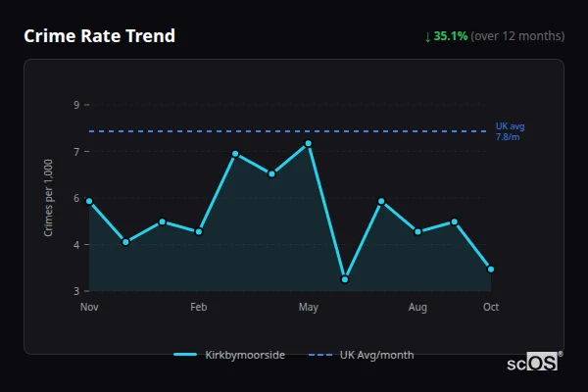
Task: Click the green down arrow icon
Action: [428, 37]
